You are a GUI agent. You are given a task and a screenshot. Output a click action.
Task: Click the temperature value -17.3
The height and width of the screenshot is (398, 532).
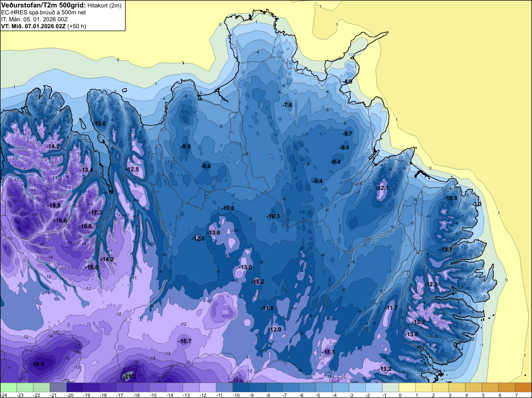pyautogui.click(x=95, y=212)
